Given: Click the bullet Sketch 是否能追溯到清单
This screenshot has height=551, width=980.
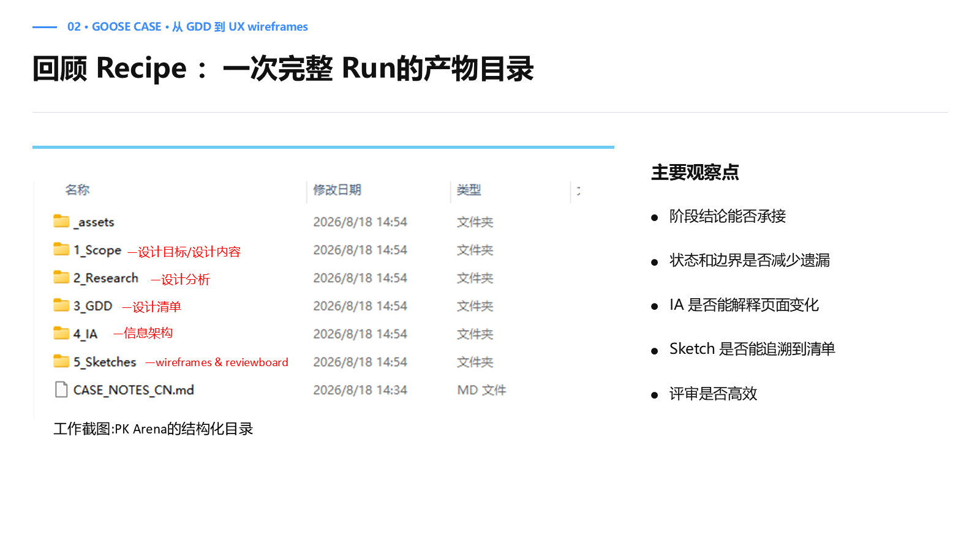Looking at the screenshot, I should (752, 349).
